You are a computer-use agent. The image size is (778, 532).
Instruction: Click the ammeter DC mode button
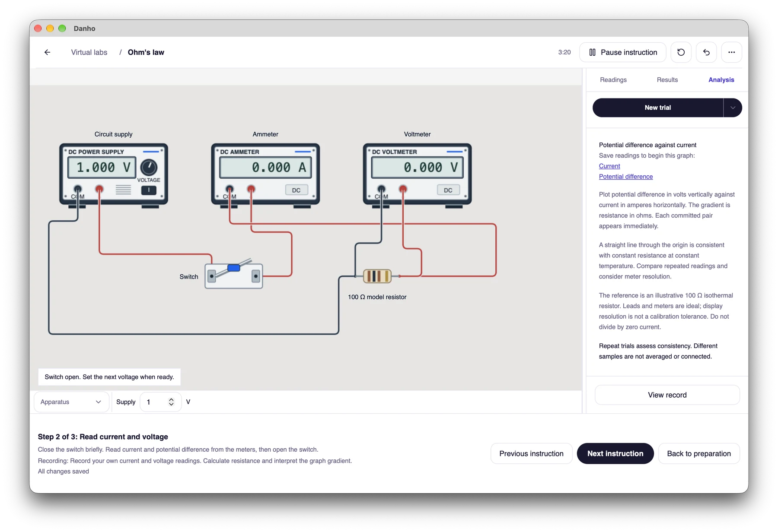coord(297,190)
